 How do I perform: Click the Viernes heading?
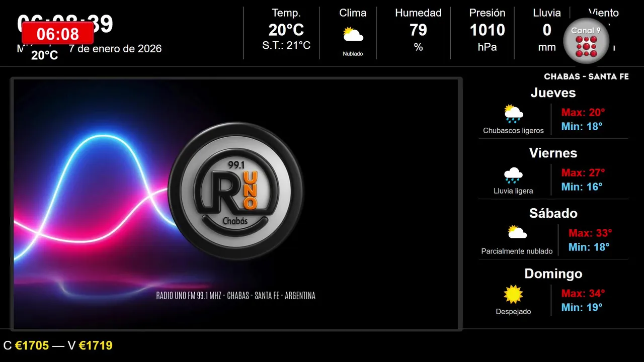[553, 153]
